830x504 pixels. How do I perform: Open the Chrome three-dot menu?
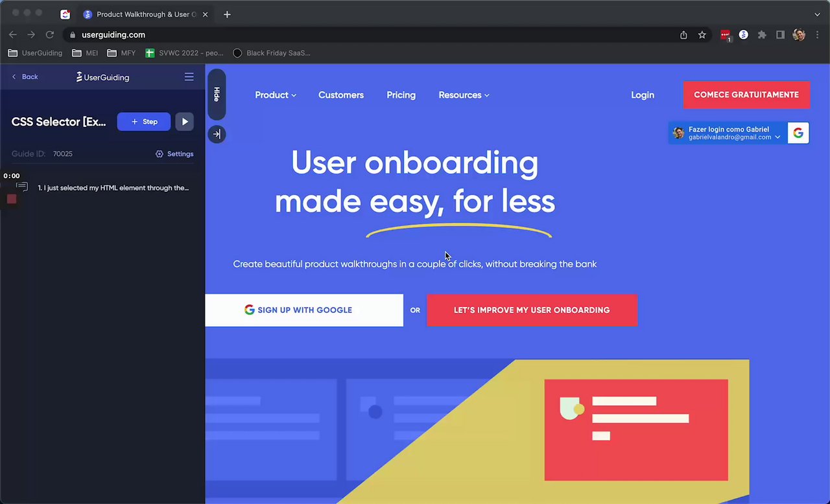(x=817, y=35)
